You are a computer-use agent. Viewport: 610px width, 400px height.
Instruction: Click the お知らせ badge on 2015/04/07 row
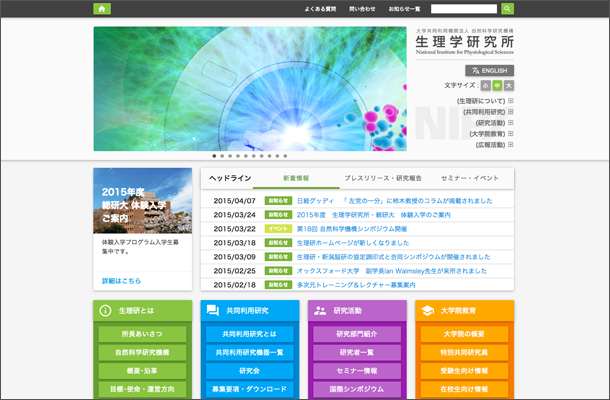click(278, 201)
